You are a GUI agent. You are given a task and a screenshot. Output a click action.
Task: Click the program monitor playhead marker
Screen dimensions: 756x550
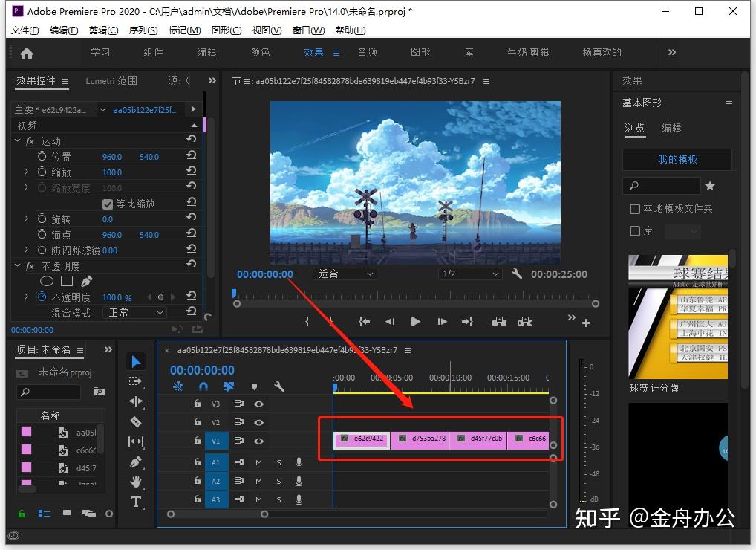234,293
